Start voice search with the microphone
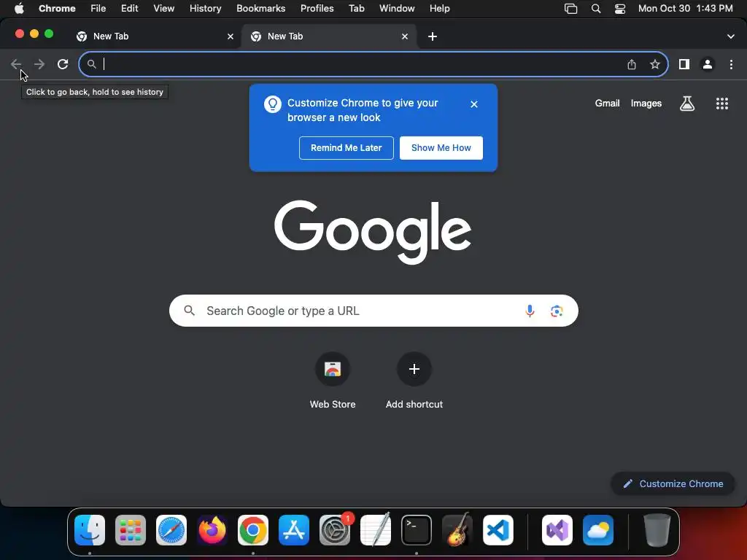The height and width of the screenshot is (560, 747). [530, 311]
